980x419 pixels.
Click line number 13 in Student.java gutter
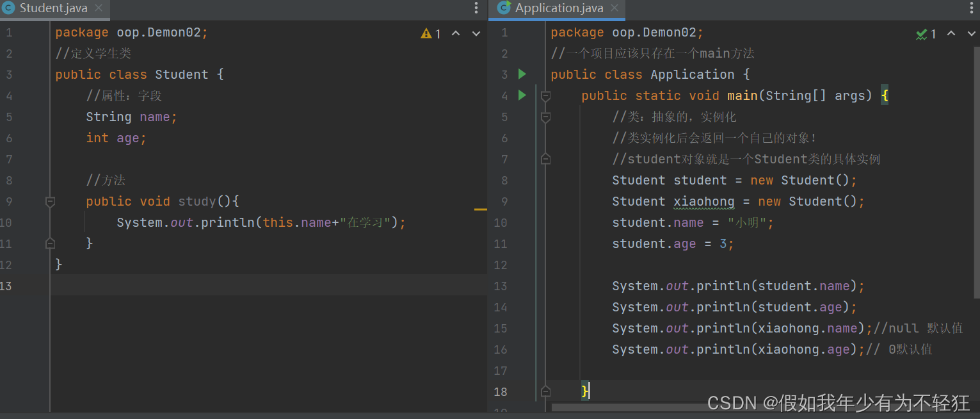click(6, 286)
